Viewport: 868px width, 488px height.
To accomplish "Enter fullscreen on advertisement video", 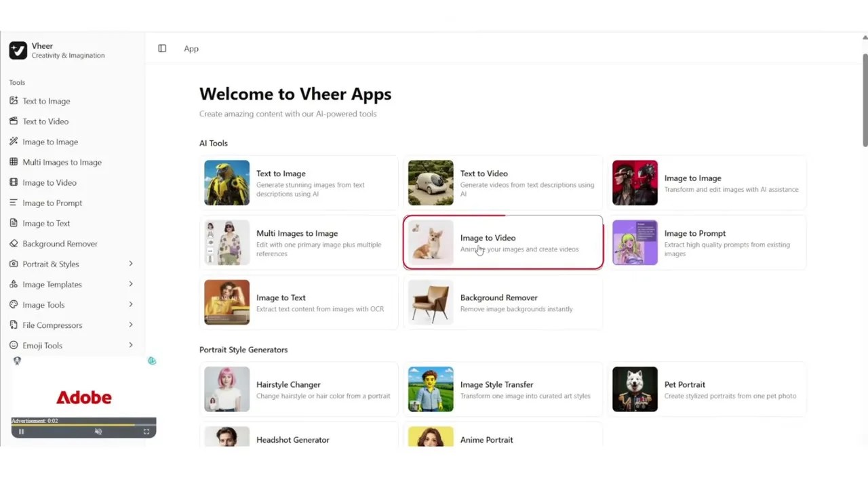I will (146, 432).
